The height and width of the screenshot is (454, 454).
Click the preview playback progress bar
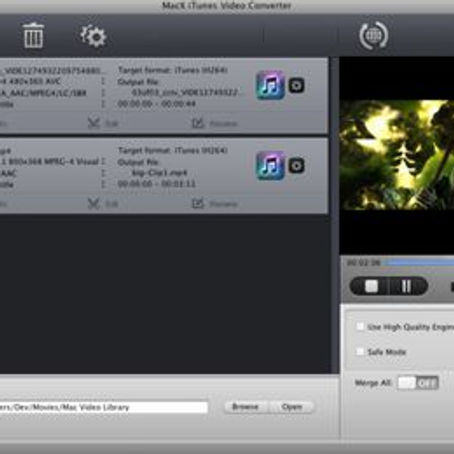[420, 263]
